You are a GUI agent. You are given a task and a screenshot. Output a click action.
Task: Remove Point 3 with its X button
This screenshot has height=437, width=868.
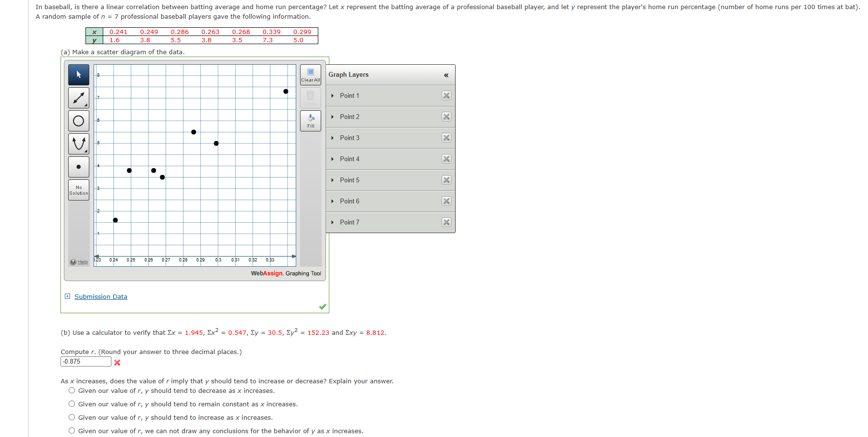tap(446, 138)
